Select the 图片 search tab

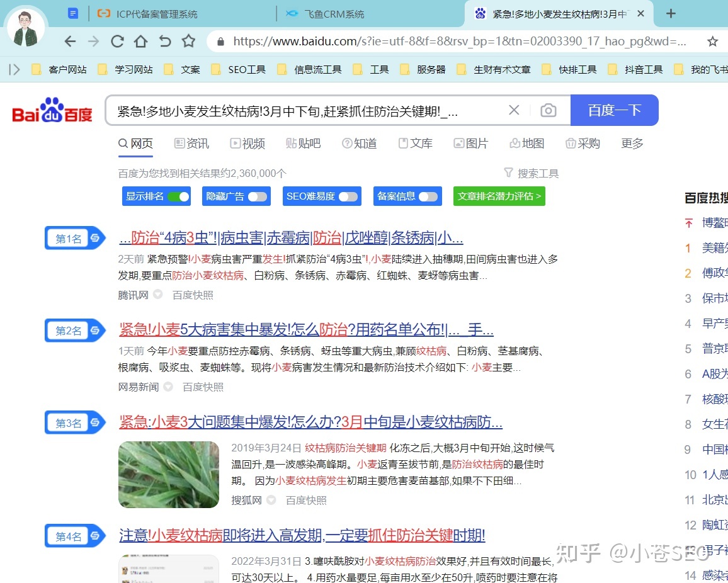pyautogui.click(x=470, y=144)
